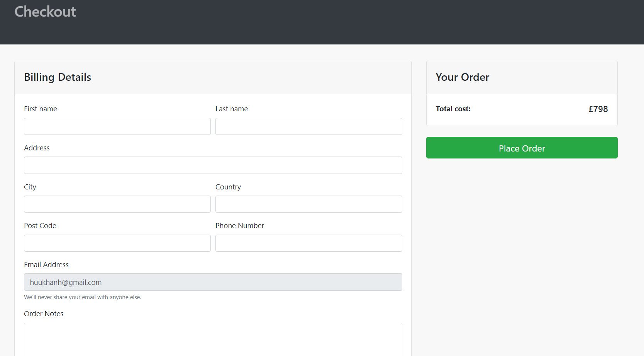Click the Country input field

pos(308,204)
